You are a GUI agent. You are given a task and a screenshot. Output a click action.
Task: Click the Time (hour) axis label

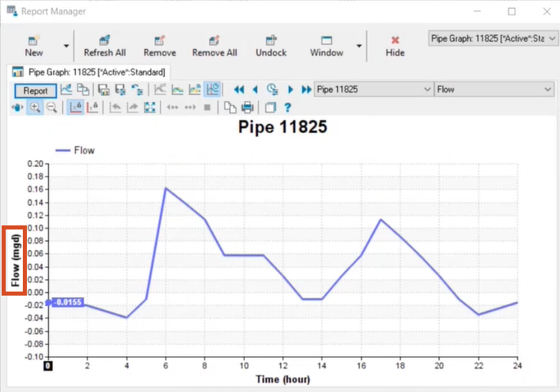282,379
